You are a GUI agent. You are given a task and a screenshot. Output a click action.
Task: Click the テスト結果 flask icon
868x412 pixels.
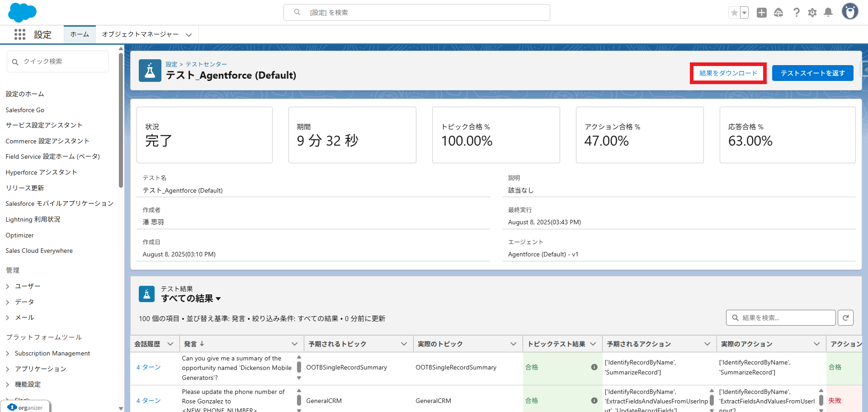tap(146, 294)
